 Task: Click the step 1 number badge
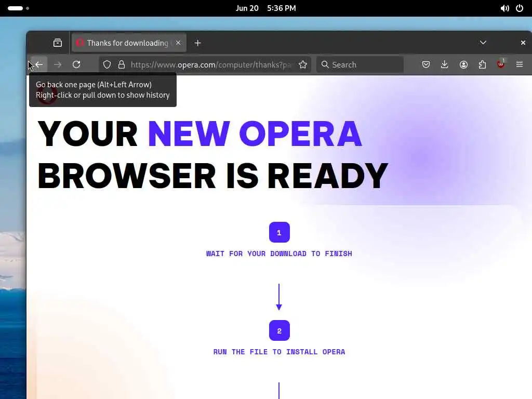[279, 232]
